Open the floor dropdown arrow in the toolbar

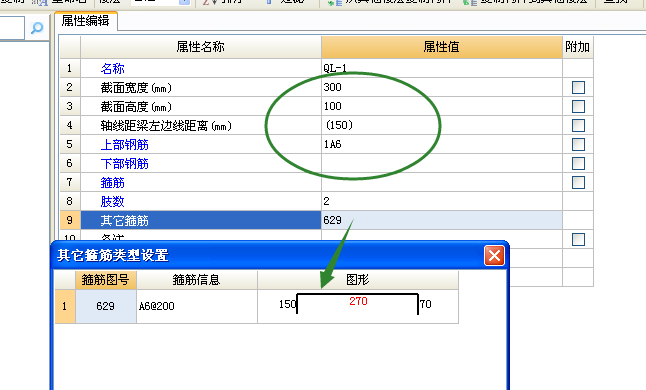coord(185,2)
